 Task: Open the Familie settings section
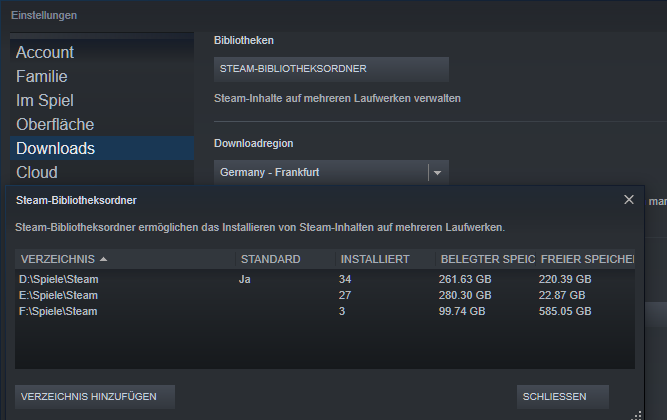pyautogui.click(x=102, y=77)
